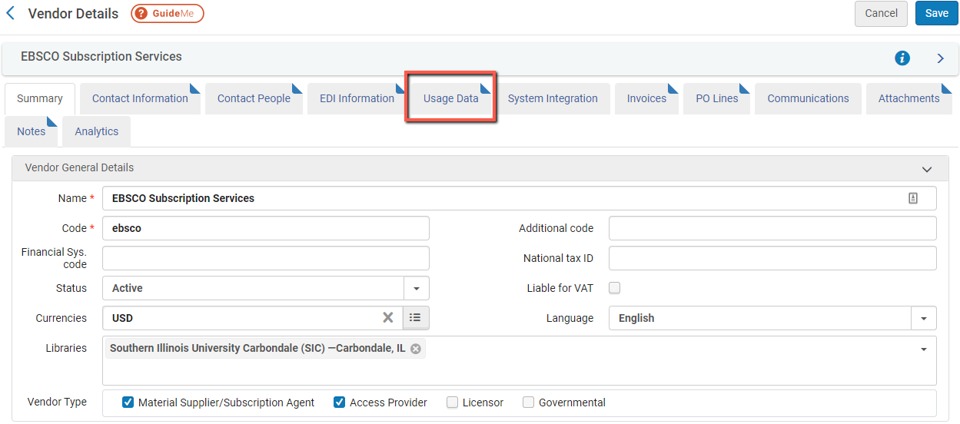Collapse the Vendor General Details section
The height and width of the screenshot is (424, 960).
click(927, 169)
